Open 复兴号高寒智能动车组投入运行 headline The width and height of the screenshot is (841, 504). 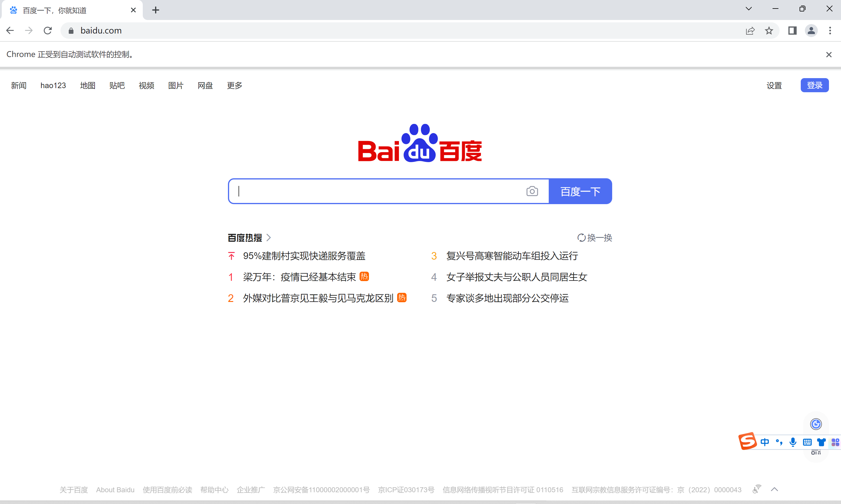coord(512,256)
